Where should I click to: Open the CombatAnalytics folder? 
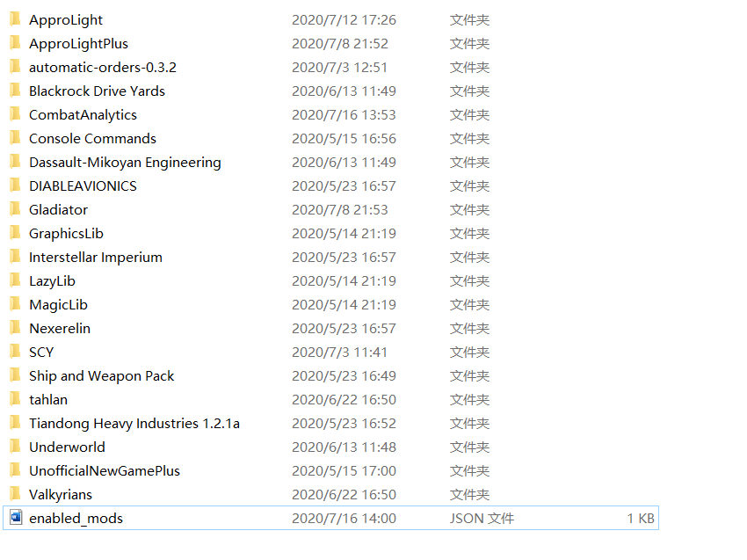point(83,114)
